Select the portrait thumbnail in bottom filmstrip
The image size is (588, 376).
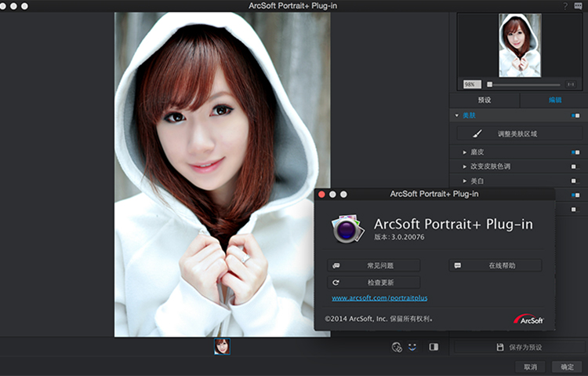pyautogui.click(x=223, y=346)
